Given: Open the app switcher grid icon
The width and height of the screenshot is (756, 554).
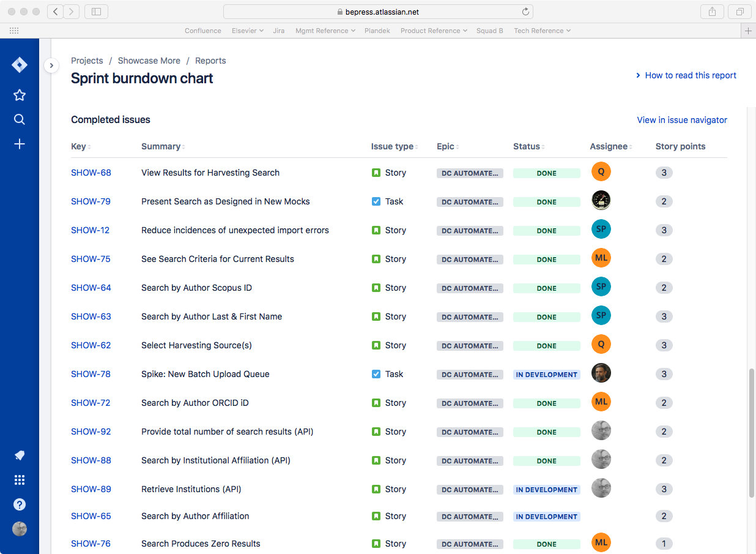Looking at the screenshot, I should coord(20,480).
